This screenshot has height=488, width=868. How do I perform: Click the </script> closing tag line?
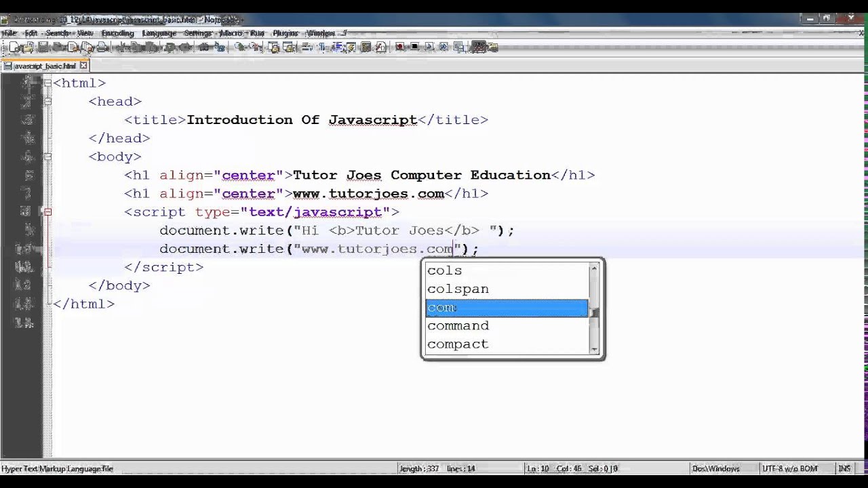coord(163,267)
